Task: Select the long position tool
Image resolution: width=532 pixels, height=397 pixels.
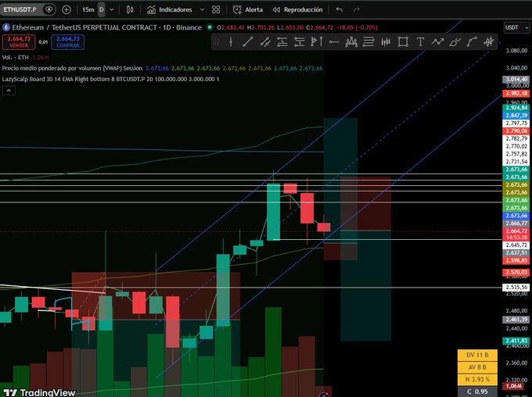Action: click(x=282, y=42)
